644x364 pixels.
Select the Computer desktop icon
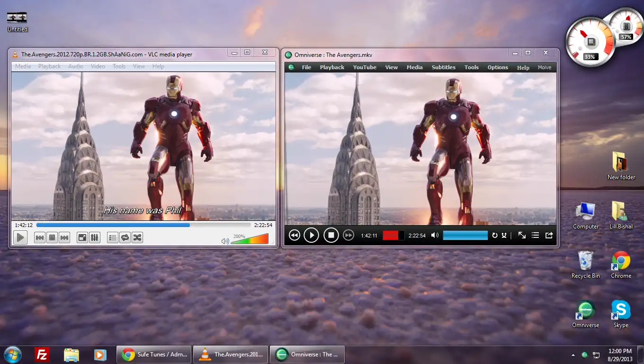click(x=586, y=216)
